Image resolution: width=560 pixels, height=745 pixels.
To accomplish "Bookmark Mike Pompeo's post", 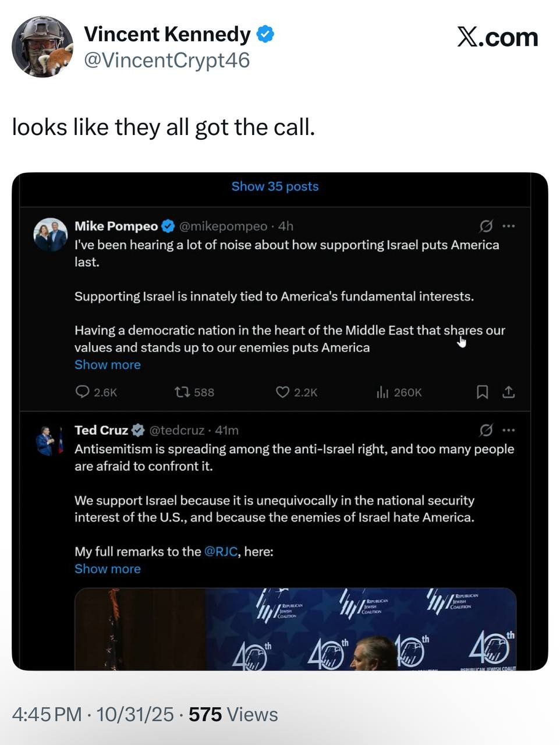I will (x=482, y=392).
